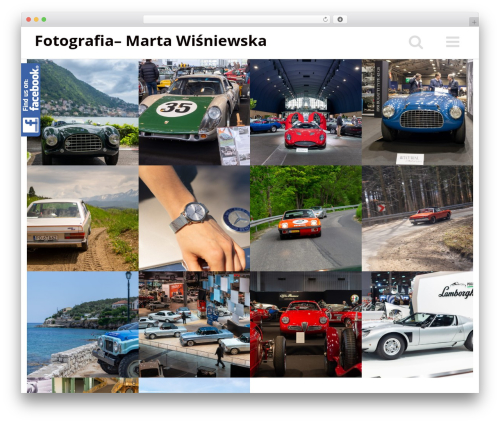Open the exhibition hall overhead view photo
Screen dimensions: 500x423
tap(194, 324)
